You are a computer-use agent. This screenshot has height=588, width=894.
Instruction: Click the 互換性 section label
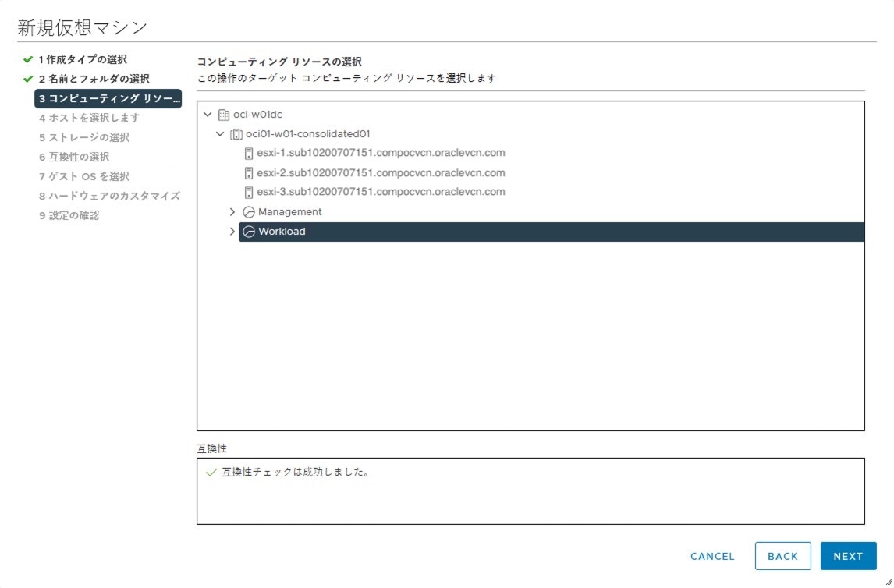pyautogui.click(x=212, y=449)
